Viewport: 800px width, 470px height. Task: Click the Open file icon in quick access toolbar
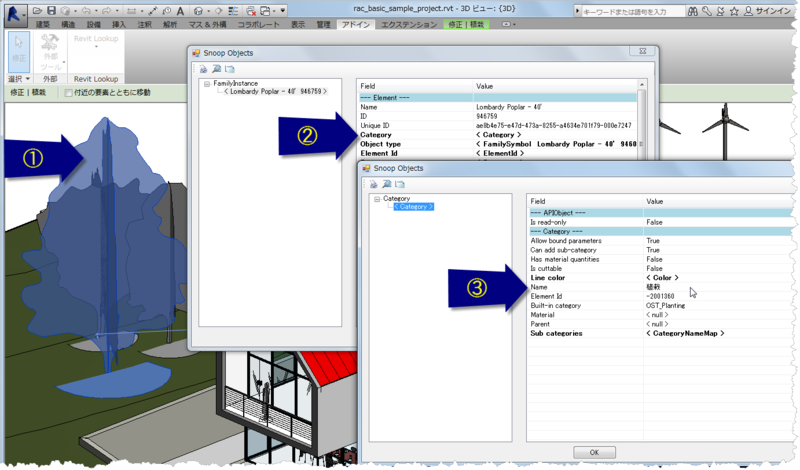[37, 10]
